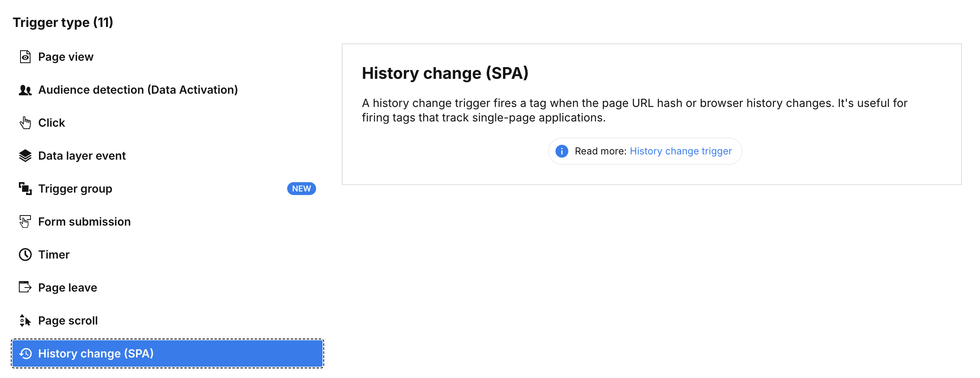The height and width of the screenshot is (378, 980).
Task: Click the Page leave exit icon
Action: [x=25, y=288]
